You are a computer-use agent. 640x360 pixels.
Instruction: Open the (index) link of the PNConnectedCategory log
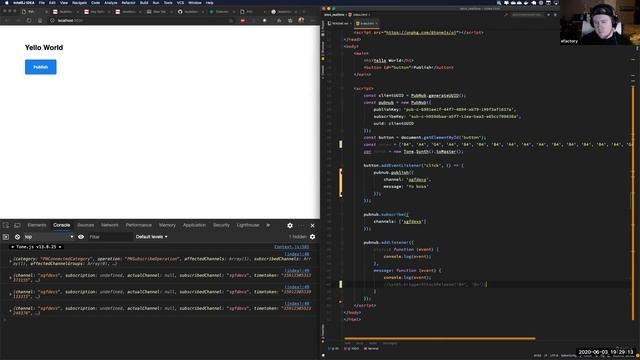click(x=297, y=254)
